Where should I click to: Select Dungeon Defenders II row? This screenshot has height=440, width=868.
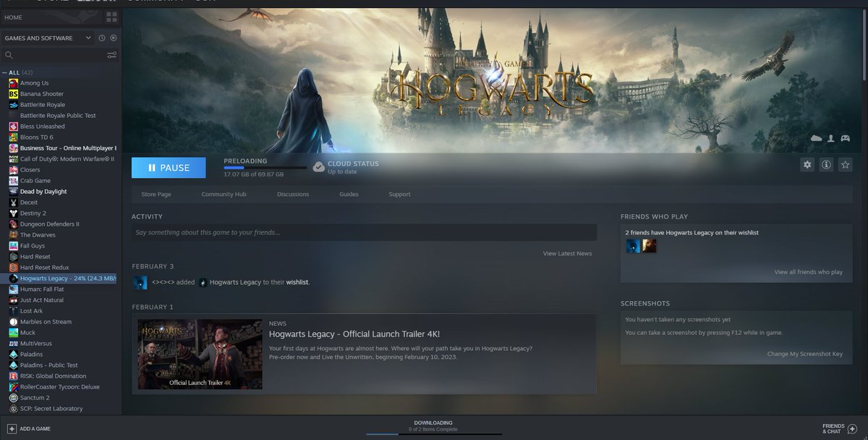point(61,224)
